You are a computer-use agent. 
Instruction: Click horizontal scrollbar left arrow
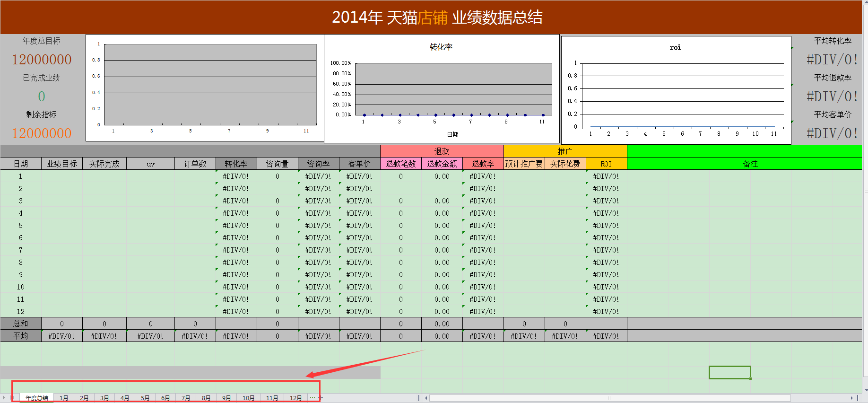pyautogui.click(x=426, y=398)
